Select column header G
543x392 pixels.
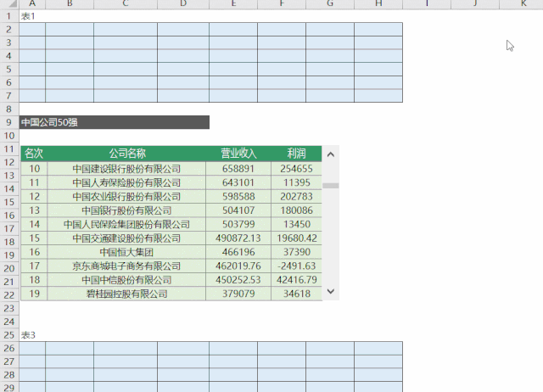[x=330, y=3]
